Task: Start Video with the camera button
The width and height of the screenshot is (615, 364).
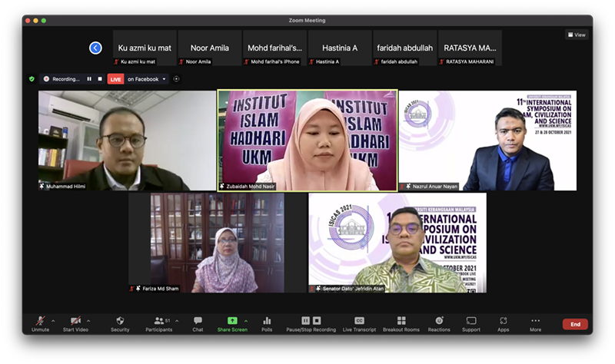Action: (x=75, y=321)
